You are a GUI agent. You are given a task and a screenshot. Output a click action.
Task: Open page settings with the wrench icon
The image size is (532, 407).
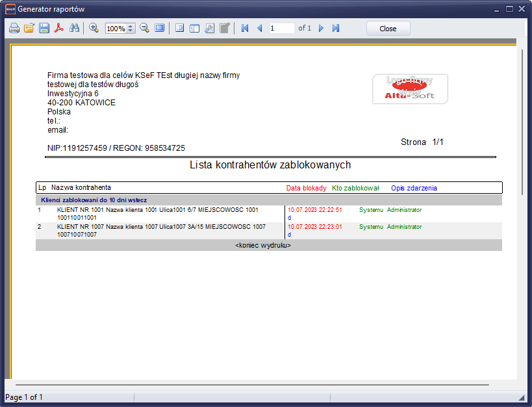tap(209, 29)
